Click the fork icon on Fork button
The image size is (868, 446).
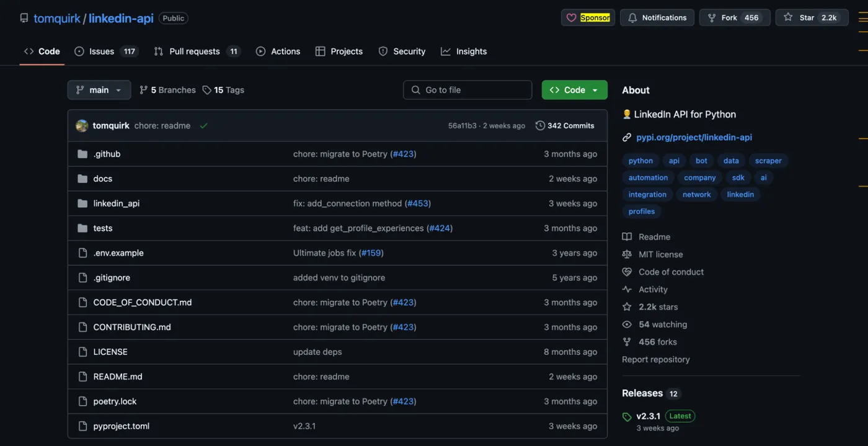(712, 18)
